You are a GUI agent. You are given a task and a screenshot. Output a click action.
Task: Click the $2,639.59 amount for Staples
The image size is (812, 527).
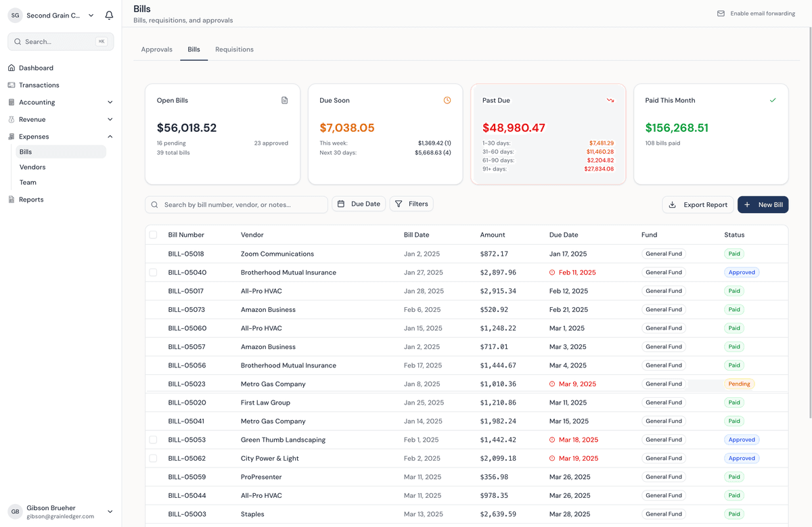click(498, 514)
